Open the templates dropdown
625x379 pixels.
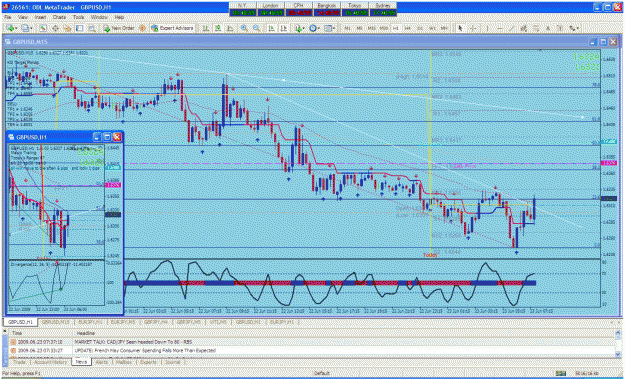330,28
